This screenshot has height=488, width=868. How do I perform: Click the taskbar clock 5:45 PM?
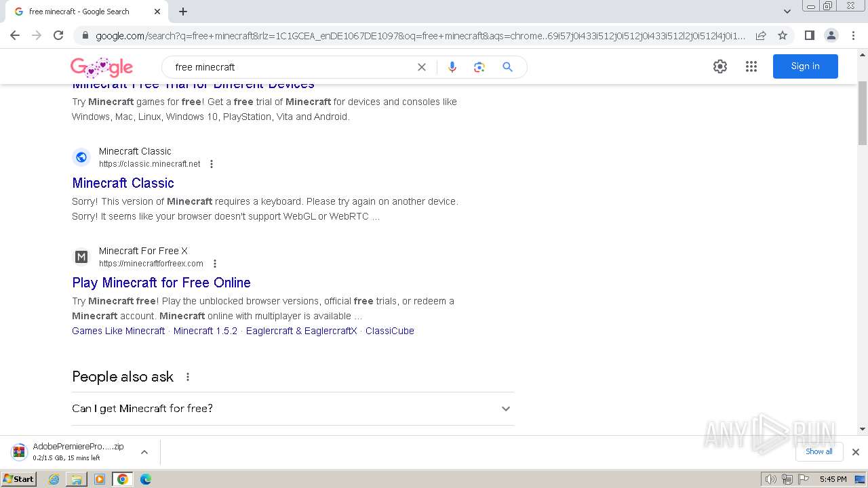pos(833,479)
